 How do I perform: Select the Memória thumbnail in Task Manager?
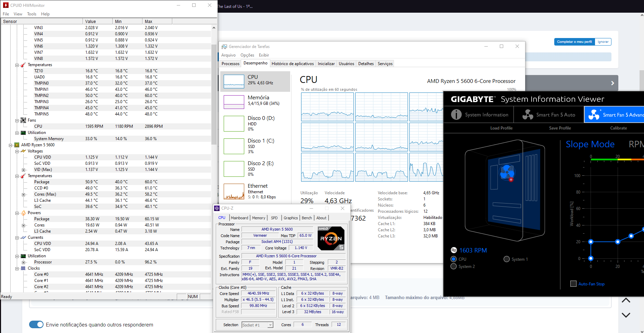pos(234,102)
